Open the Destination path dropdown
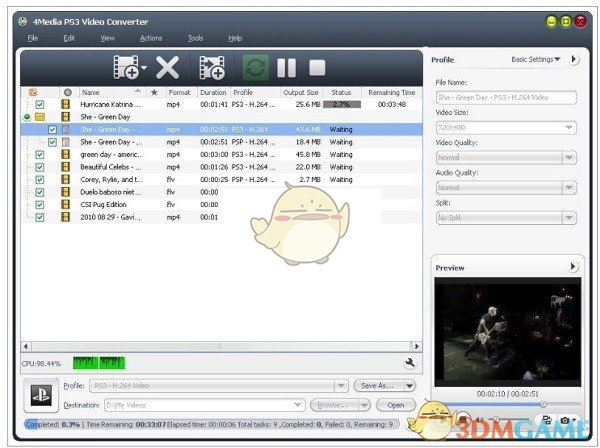The height and width of the screenshot is (448, 600). [297, 405]
